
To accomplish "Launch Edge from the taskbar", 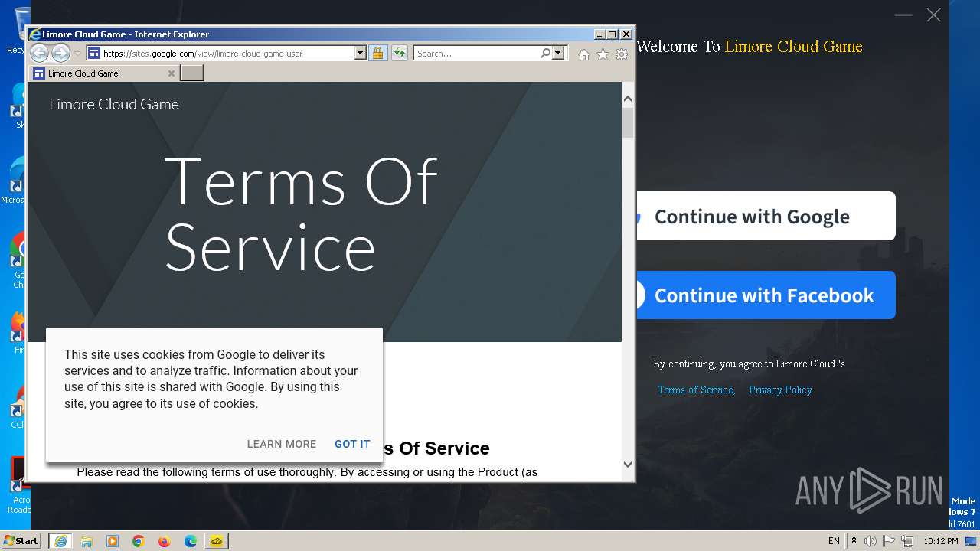I will pyautogui.click(x=191, y=541).
